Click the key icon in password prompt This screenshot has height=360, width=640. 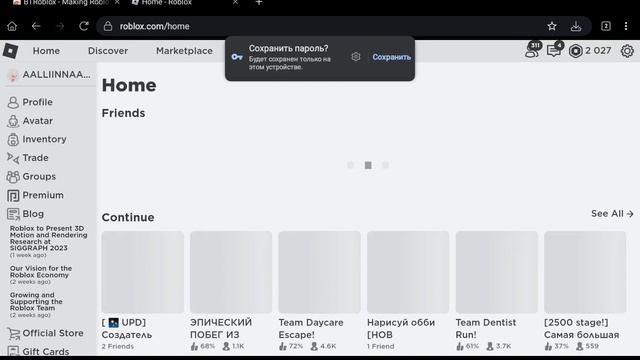point(237,57)
